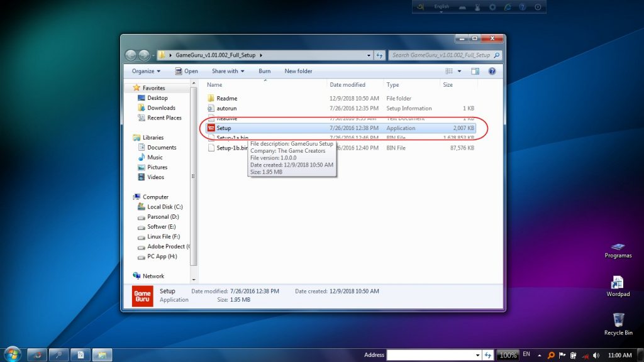
Task: Click the search magnifier icon in Explorer
Action: (497, 55)
